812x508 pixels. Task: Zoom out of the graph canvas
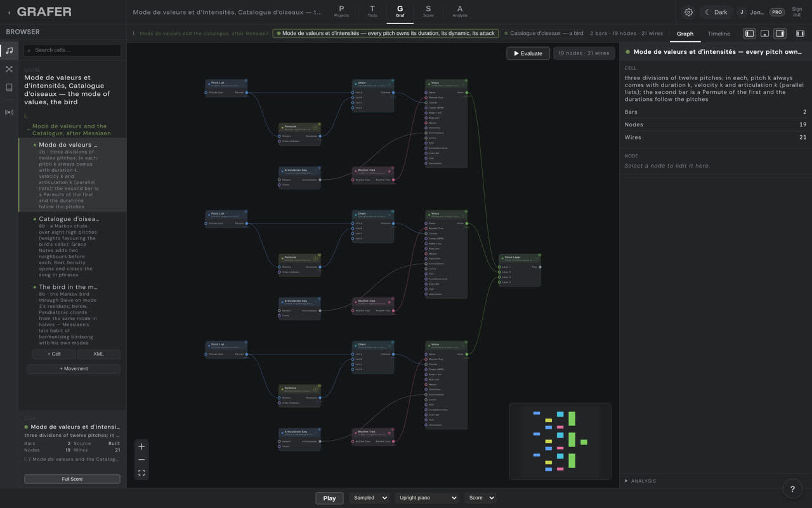tap(141, 460)
